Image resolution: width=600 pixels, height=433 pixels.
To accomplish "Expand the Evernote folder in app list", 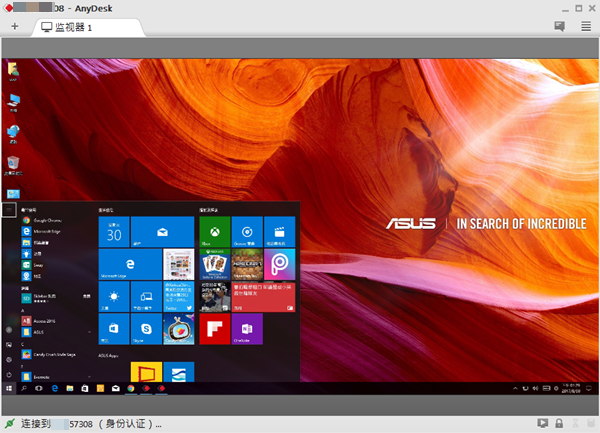I will [x=57, y=377].
